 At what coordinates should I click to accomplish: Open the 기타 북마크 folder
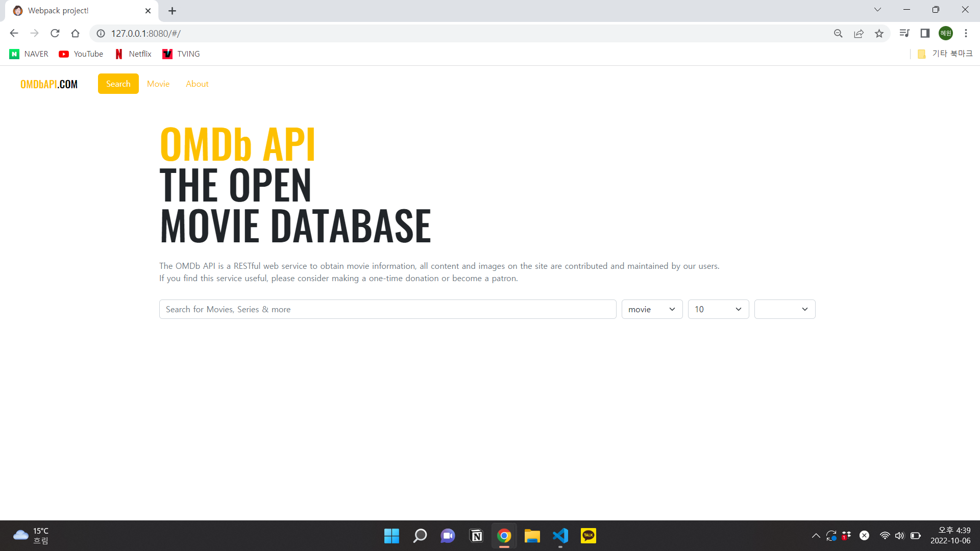tap(945, 54)
